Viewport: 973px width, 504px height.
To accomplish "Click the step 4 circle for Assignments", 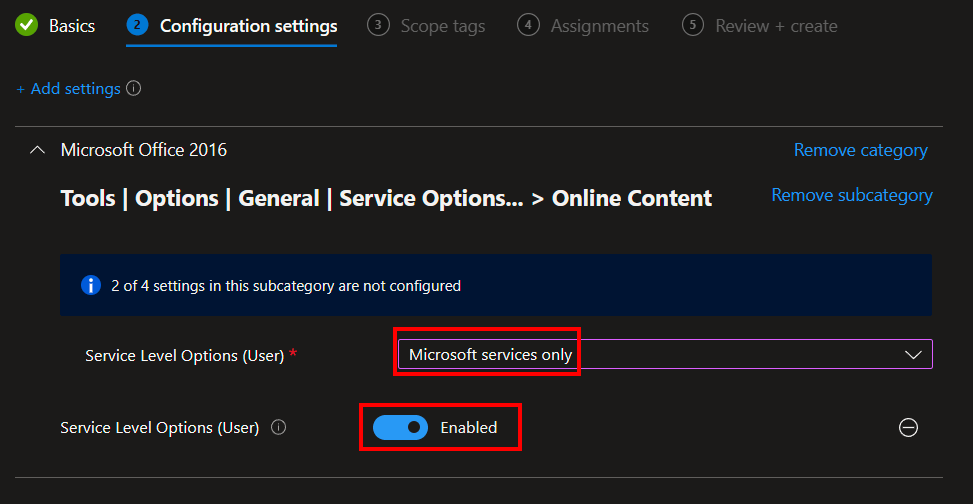I will point(529,25).
